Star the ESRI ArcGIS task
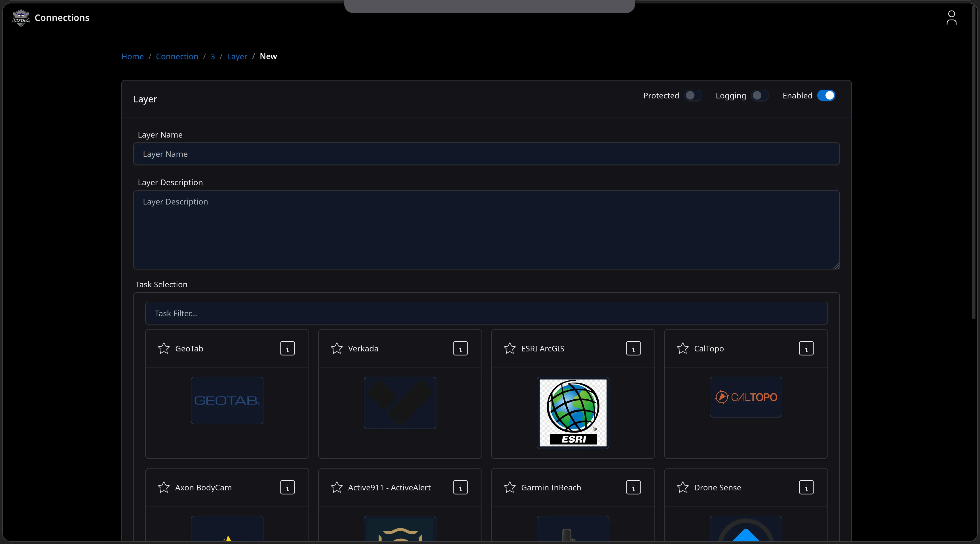This screenshot has height=544, width=980. (510, 348)
